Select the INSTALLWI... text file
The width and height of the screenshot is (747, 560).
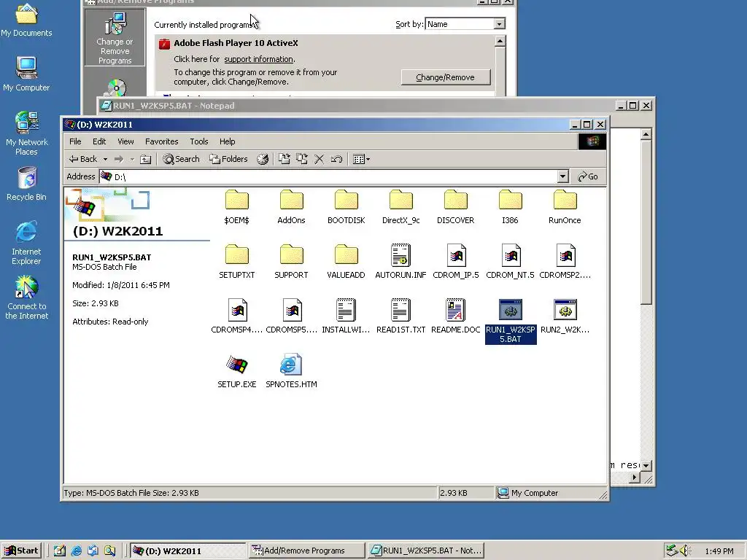347,316
